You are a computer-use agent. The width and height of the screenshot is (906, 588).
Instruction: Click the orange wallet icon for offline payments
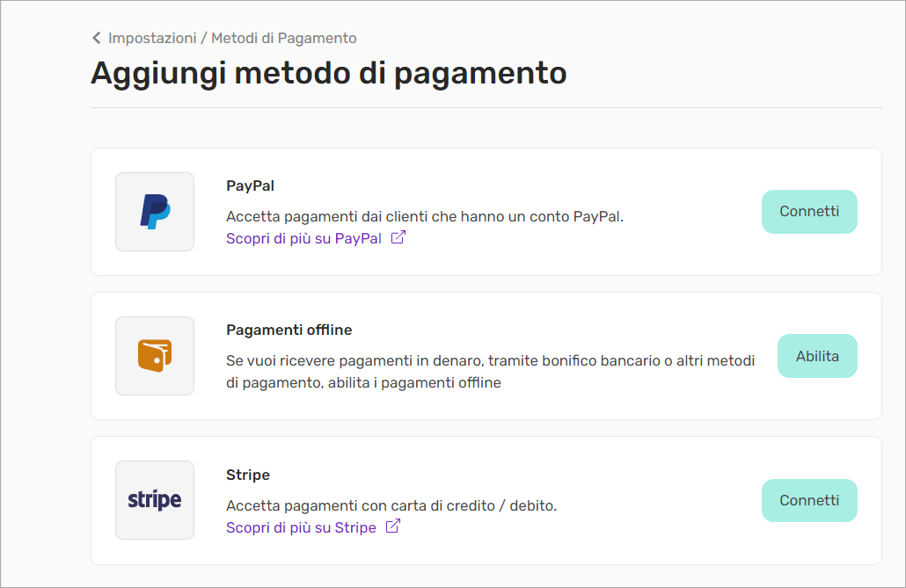pyautogui.click(x=155, y=356)
